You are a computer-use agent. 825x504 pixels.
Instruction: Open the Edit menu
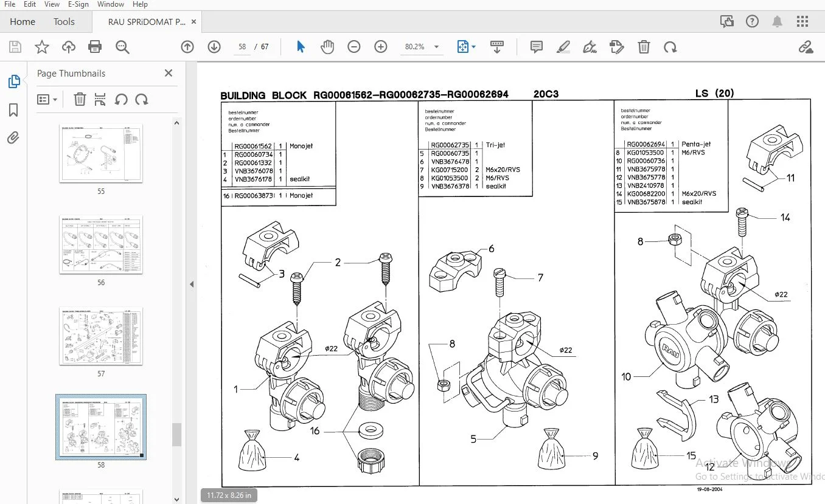pyautogui.click(x=29, y=4)
